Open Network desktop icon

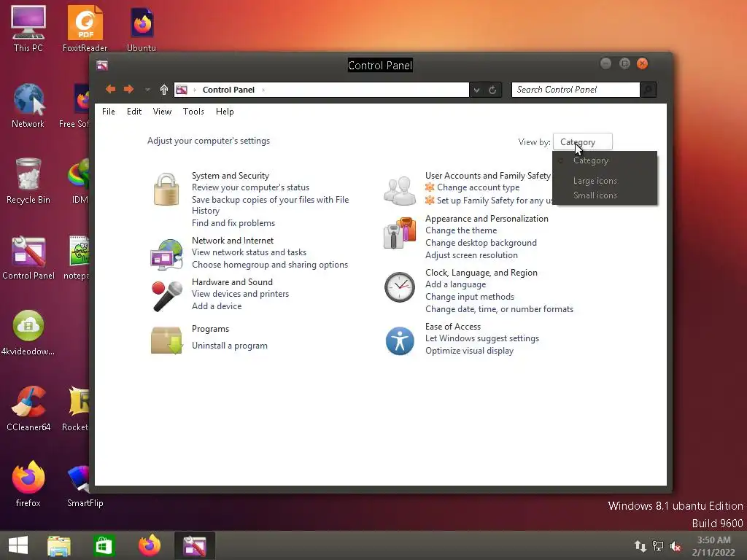[x=28, y=105]
